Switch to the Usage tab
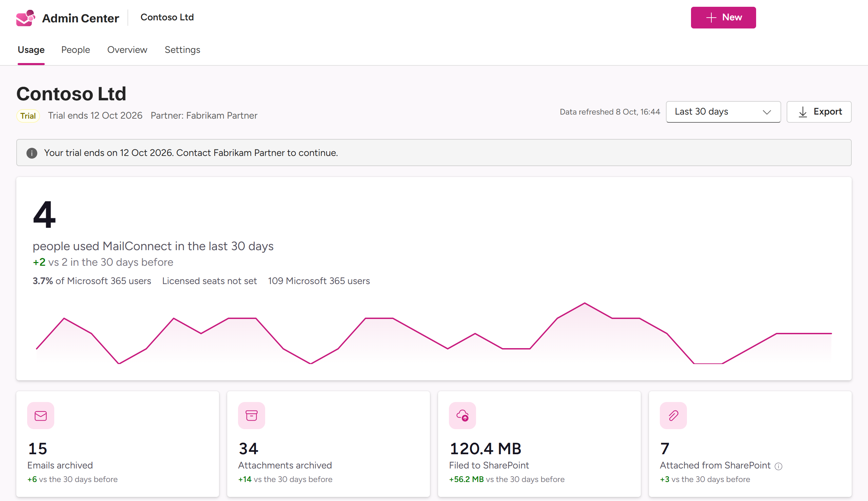 tap(31, 50)
